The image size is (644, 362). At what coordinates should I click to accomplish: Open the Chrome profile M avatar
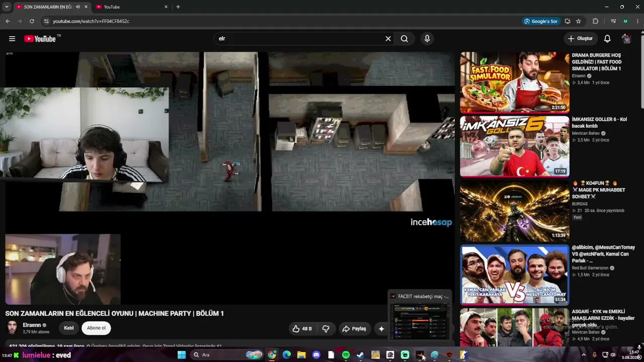click(x=625, y=21)
